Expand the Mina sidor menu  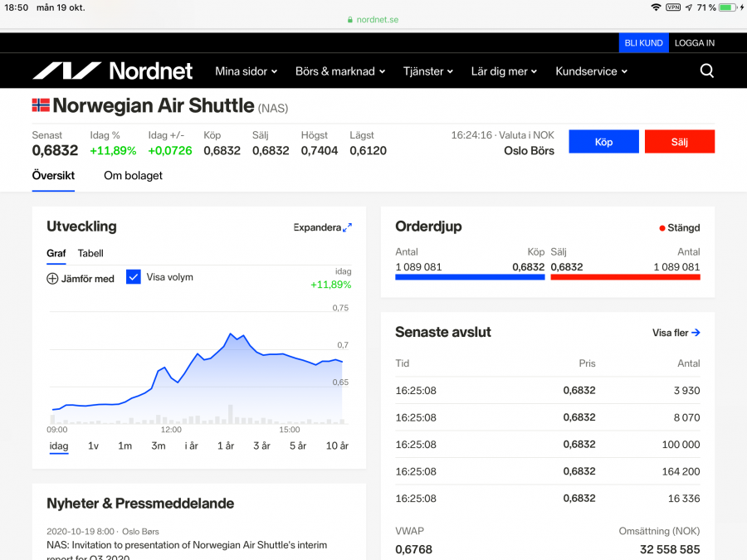click(246, 71)
